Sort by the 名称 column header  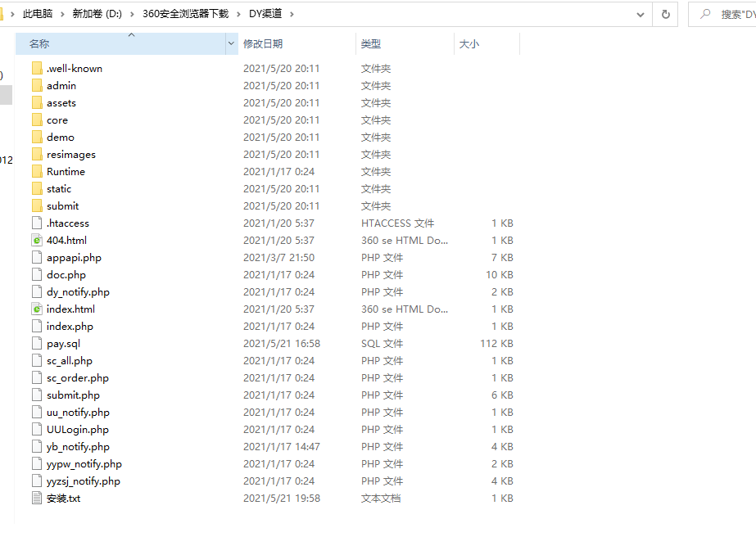point(120,43)
